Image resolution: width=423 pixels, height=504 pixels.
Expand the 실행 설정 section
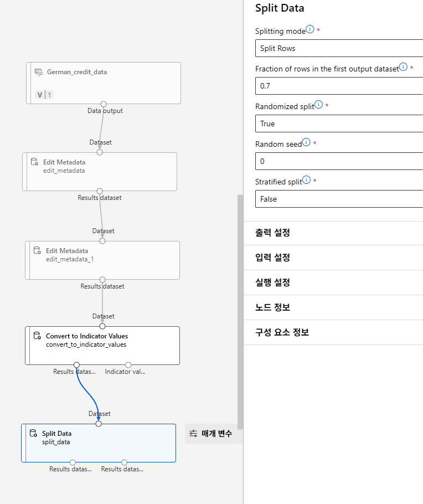point(334,282)
